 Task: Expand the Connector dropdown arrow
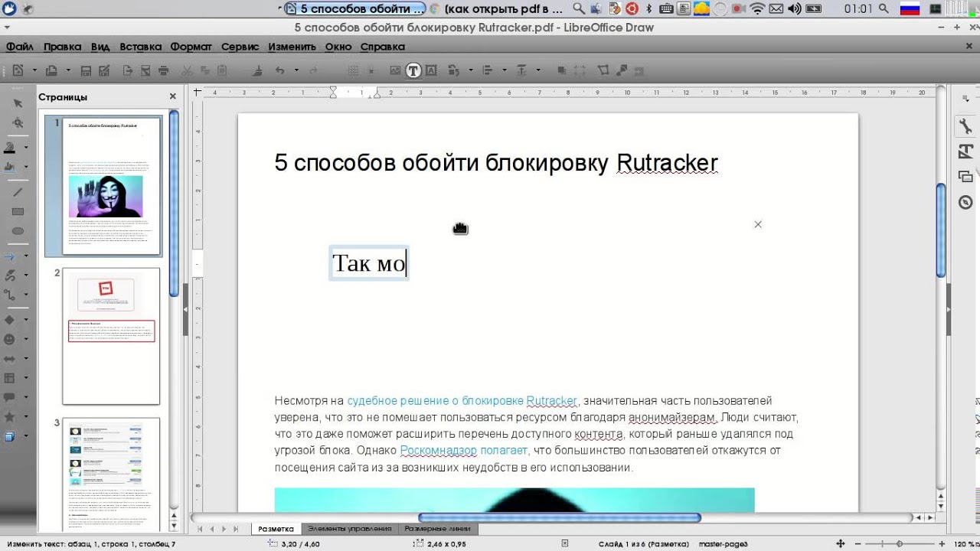point(26,295)
